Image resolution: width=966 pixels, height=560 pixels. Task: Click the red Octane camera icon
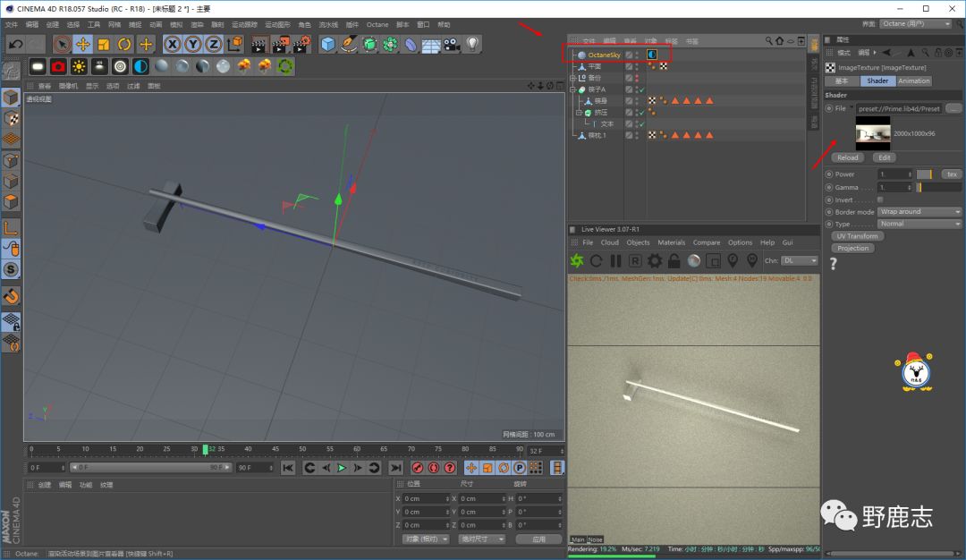(x=58, y=66)
